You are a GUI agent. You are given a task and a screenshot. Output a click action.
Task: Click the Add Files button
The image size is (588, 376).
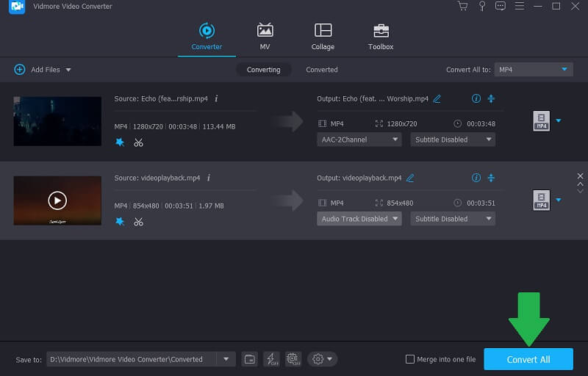point(43,70)
